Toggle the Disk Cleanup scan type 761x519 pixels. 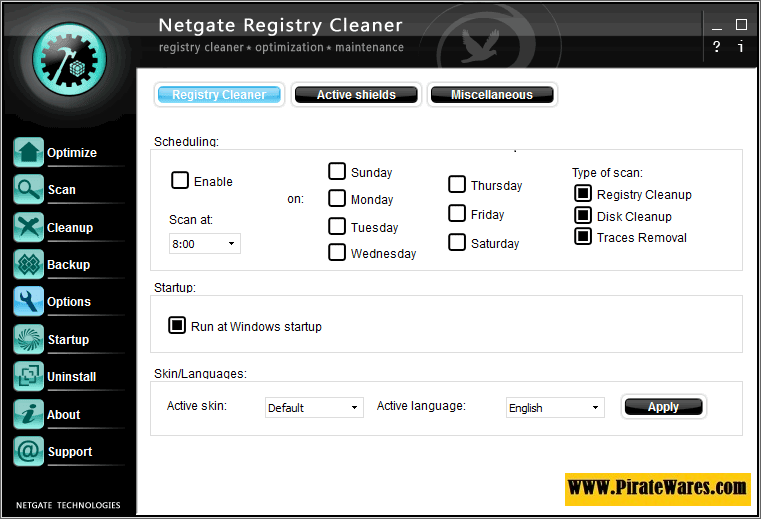[x=582, y=216]
